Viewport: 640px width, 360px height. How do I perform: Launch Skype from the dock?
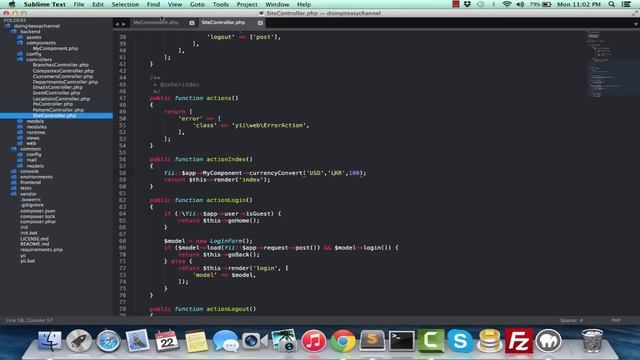(x=460, y=341)
